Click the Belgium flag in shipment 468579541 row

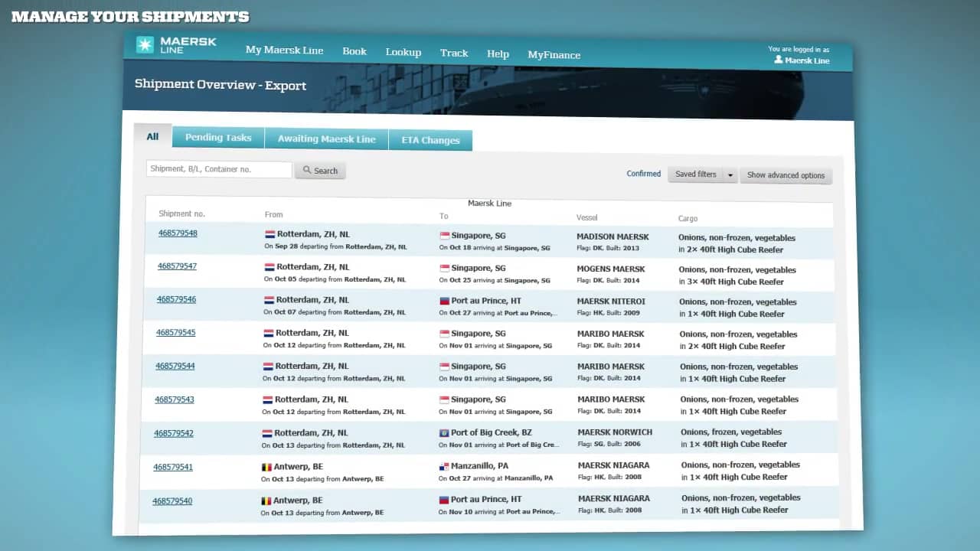(266, 467)
